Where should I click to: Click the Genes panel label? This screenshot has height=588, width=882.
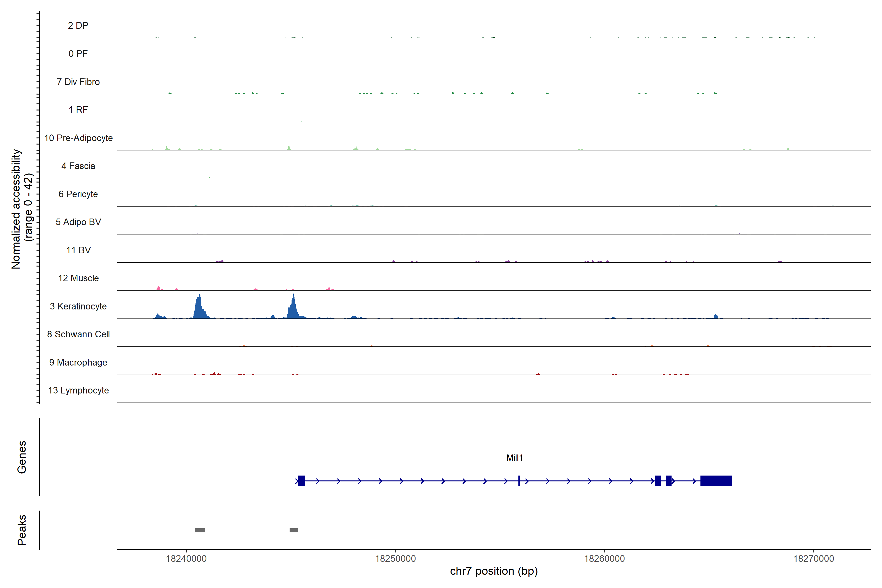(22, 457)
